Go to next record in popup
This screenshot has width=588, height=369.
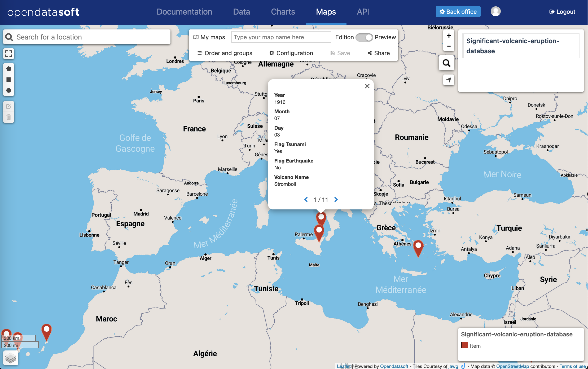click(x=336, y=199)
